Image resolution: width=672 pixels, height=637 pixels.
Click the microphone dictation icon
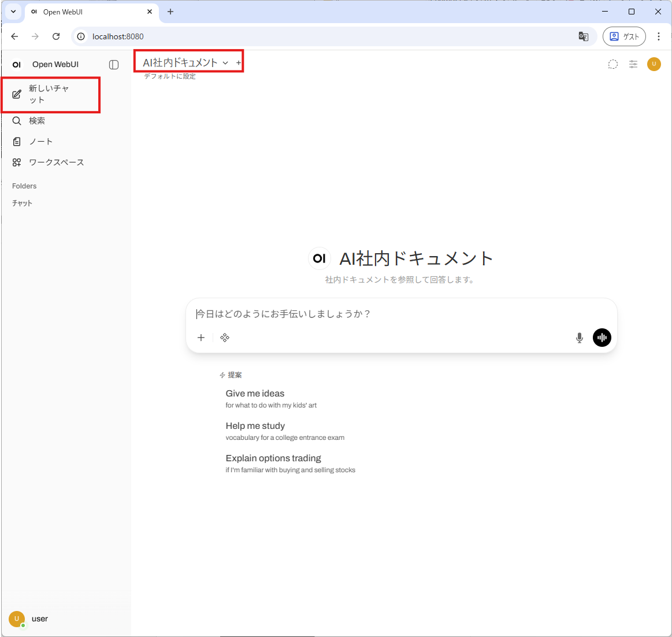(x=579, y=338)
